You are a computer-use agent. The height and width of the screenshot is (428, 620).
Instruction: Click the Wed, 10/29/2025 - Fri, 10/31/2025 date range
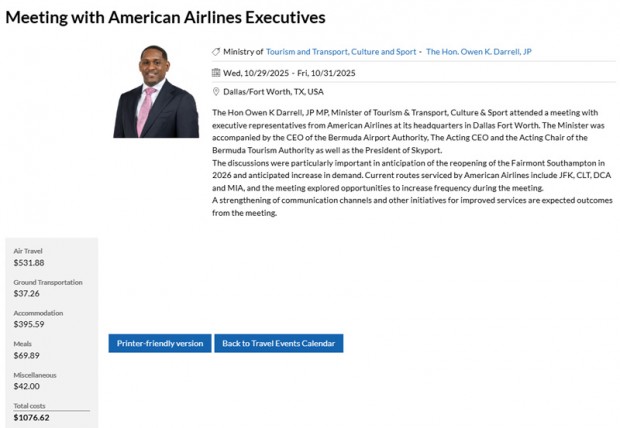pyautogui.click(x=289, y=72)
